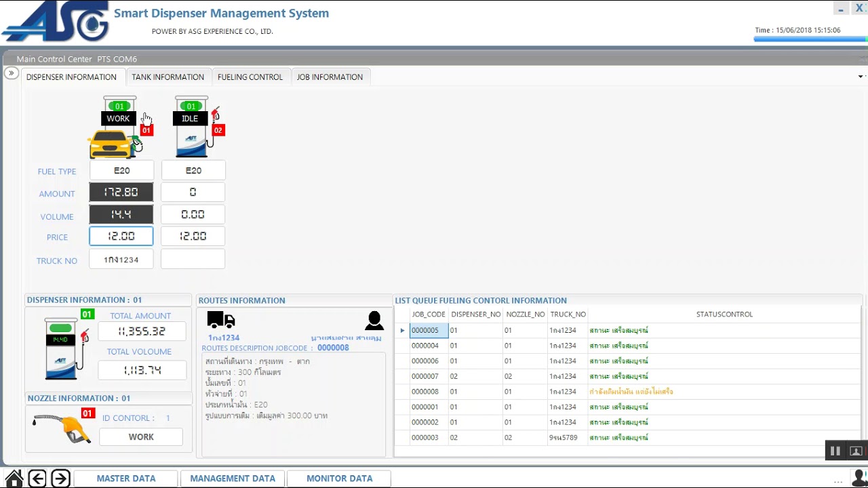Viewport: 868px width, 488px height.
Task: Click the black truck icon in routes
Action: 221,320
